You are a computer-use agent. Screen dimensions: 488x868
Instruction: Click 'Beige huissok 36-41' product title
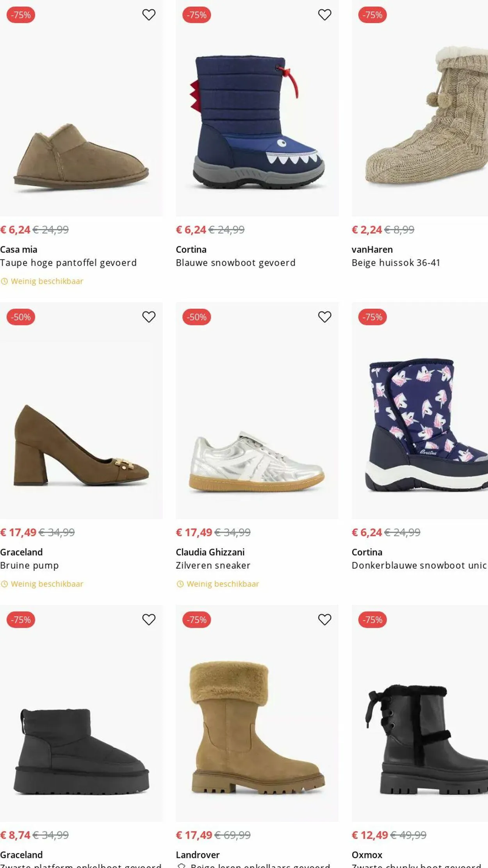395,263
